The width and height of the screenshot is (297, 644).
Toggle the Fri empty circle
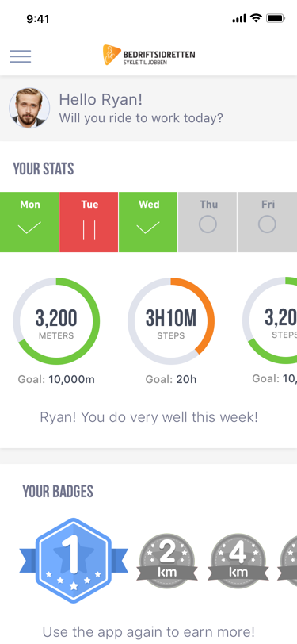pyautogui.click(x=267, y=224)
